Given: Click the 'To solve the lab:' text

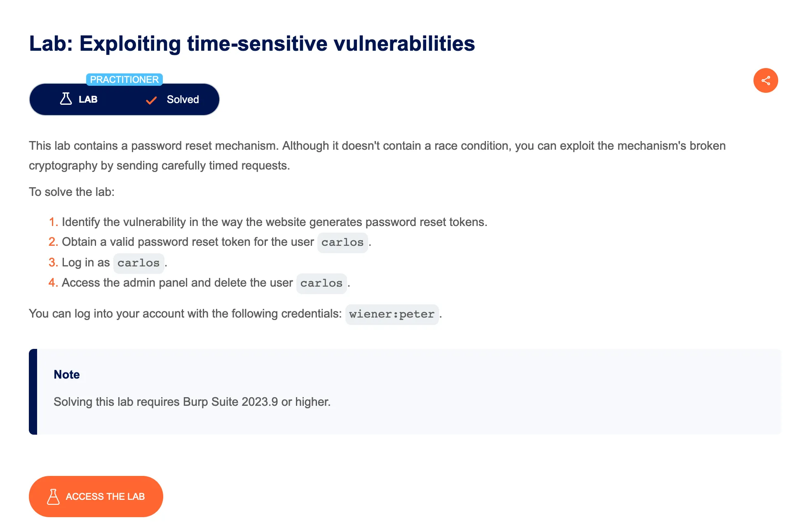Looking at the screenshot, I should point(72,192).
